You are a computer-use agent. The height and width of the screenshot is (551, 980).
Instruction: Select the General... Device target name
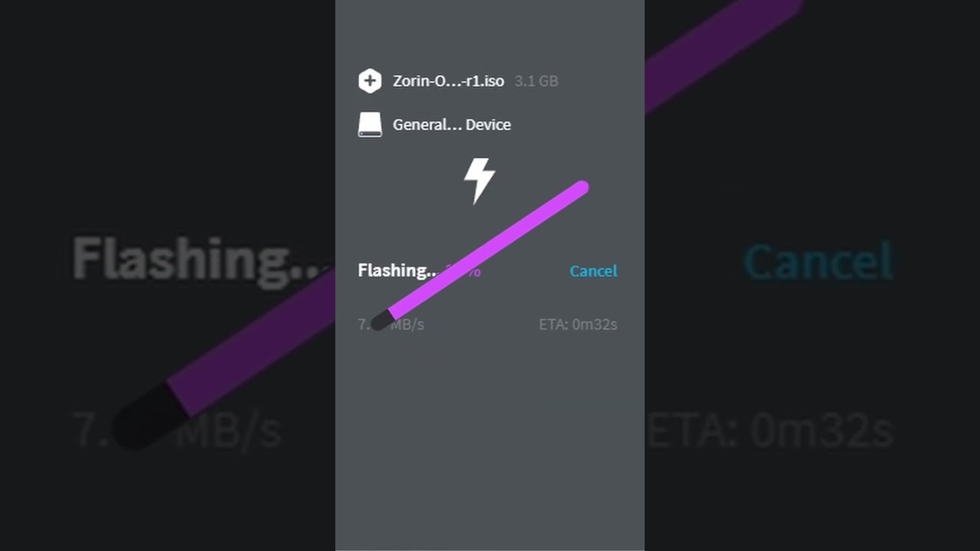[452, 125]
